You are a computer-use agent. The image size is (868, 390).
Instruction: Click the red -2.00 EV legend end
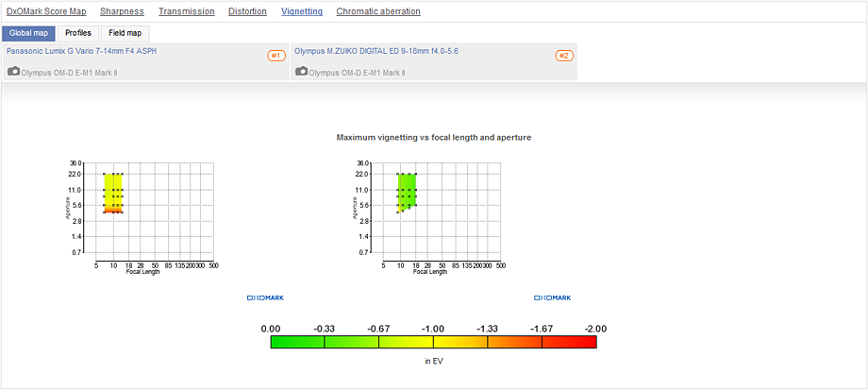click(x=569, y=342)
